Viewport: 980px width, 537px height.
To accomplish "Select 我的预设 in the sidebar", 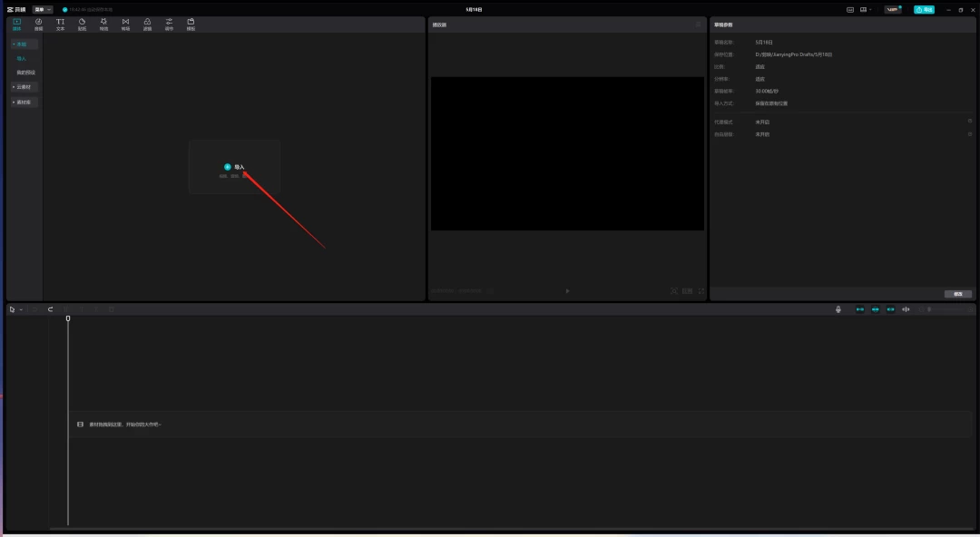I will tap(25, 73).
